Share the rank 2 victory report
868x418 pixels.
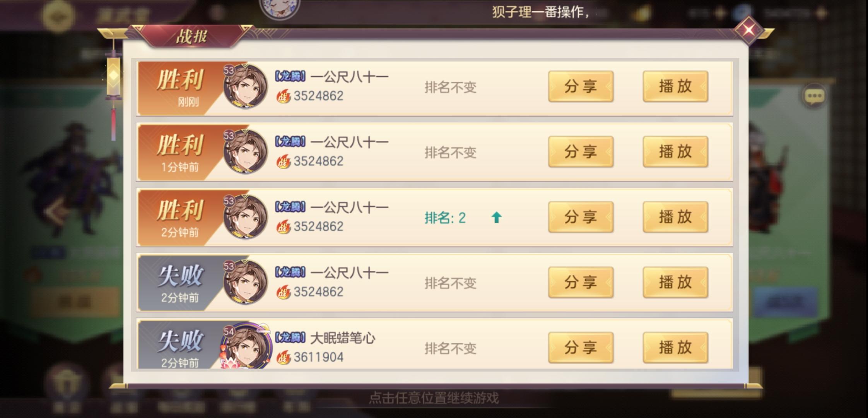pyautogui.click(x=581, y=217)
